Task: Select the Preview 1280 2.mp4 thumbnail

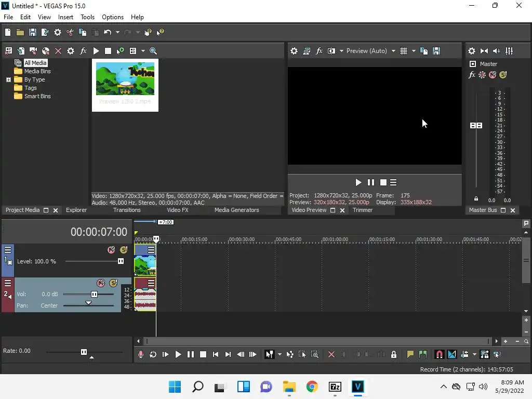Action: click(125, 85)
